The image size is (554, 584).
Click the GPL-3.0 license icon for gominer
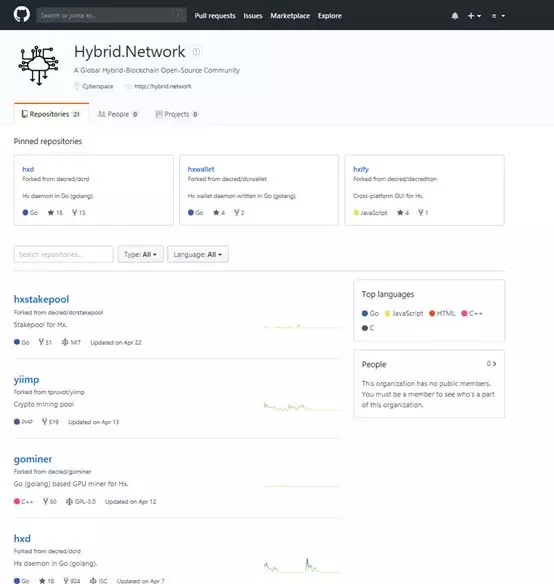click(69, 502)
